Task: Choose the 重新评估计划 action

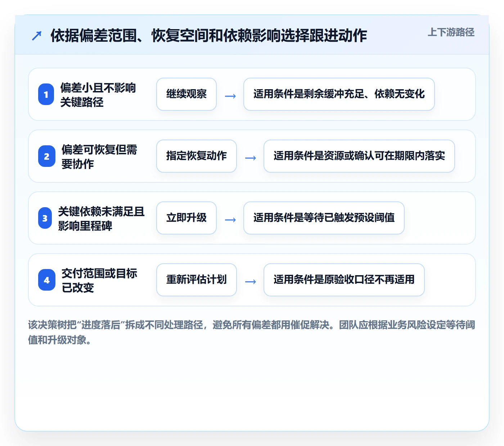Action: click(197, 280)
